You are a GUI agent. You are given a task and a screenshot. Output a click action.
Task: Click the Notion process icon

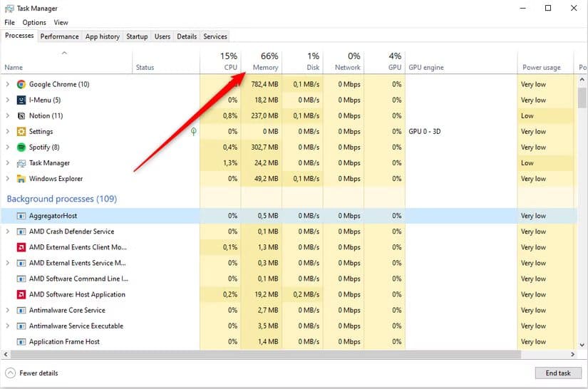[21, 116]
